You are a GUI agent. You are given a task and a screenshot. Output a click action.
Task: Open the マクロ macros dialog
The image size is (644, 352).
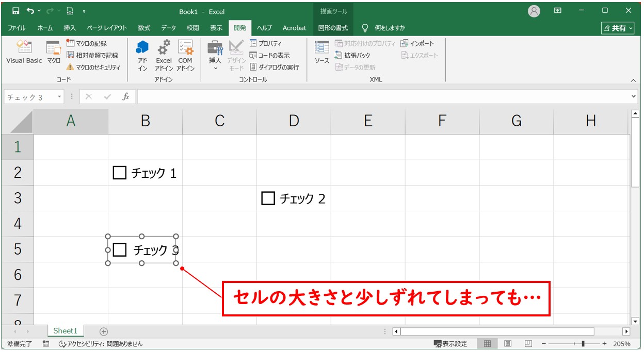[x=54, y=52]
